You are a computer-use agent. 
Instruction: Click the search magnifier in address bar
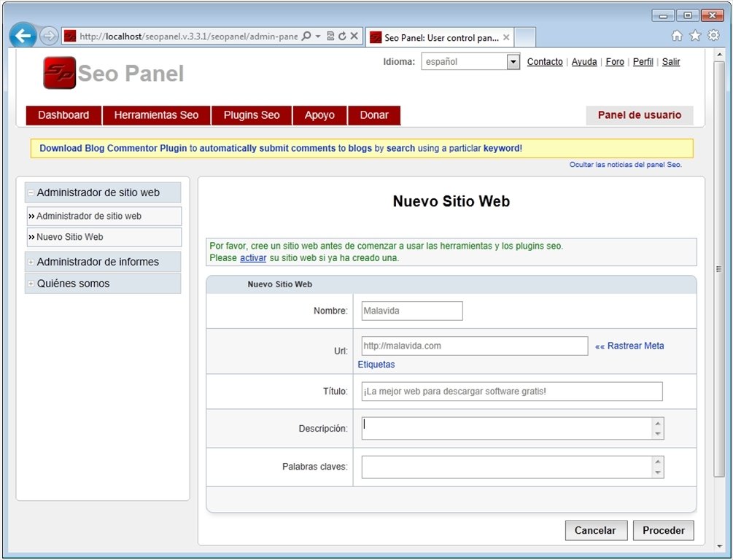(306, 36)
